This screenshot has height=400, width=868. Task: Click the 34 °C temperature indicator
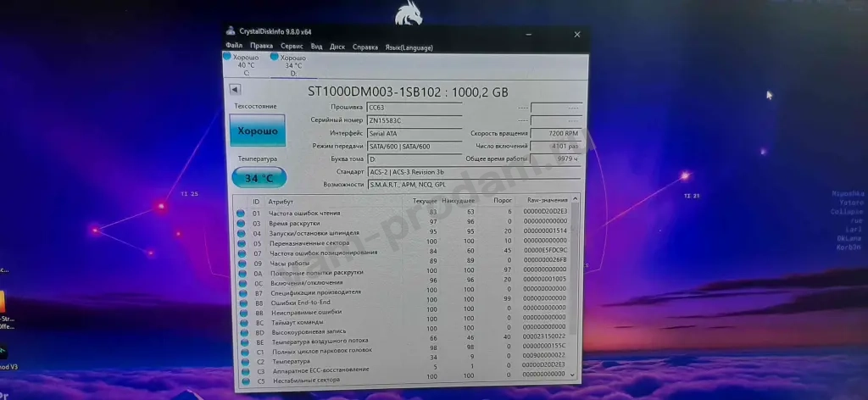click(x=259, y=179)
